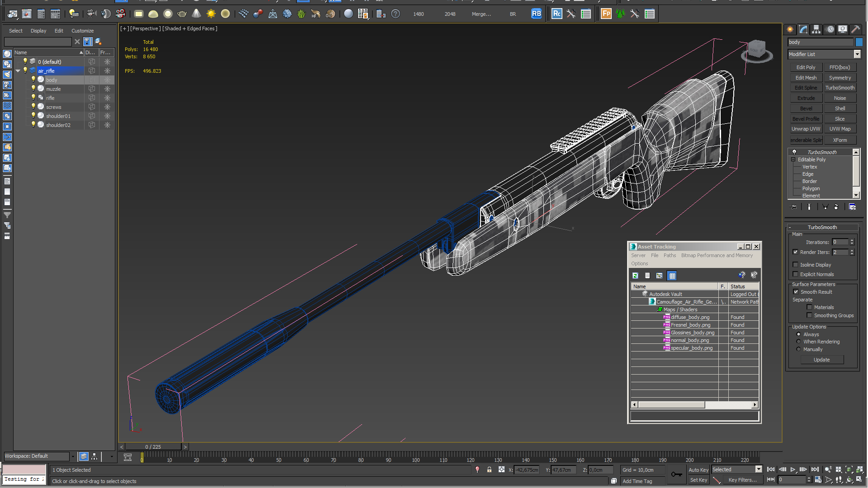
Task: Open the Customize menu in scene explorer
Action: (x=83, y=31)
